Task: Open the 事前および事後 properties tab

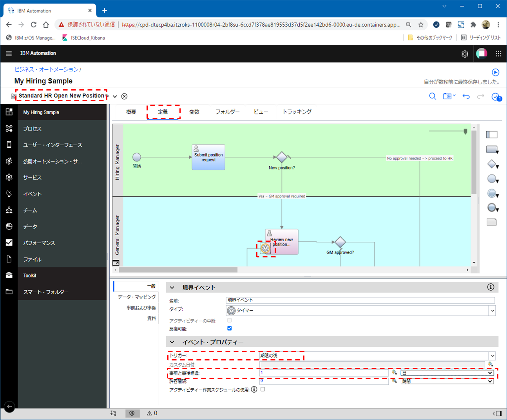Action: point(141,308)
